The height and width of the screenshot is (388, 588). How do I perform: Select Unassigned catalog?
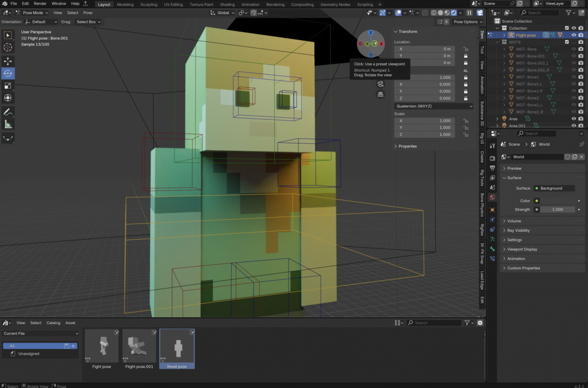[x=29, y=354]
